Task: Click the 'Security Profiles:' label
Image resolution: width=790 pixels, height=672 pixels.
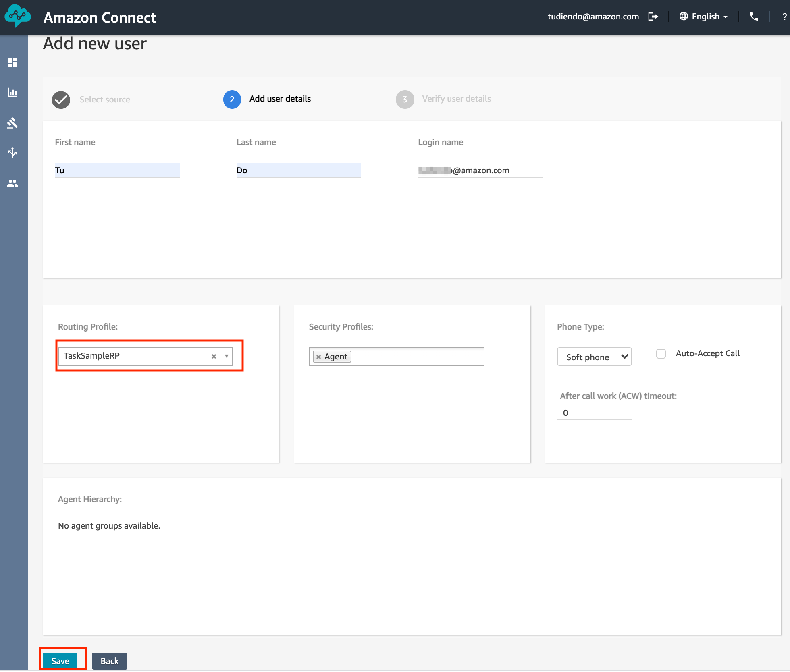Action: [x=341, y=327]
